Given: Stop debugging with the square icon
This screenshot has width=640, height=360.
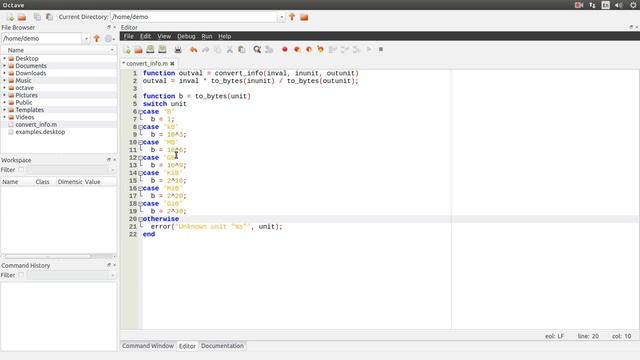Looking at the screenshot, I should point(380,49).
